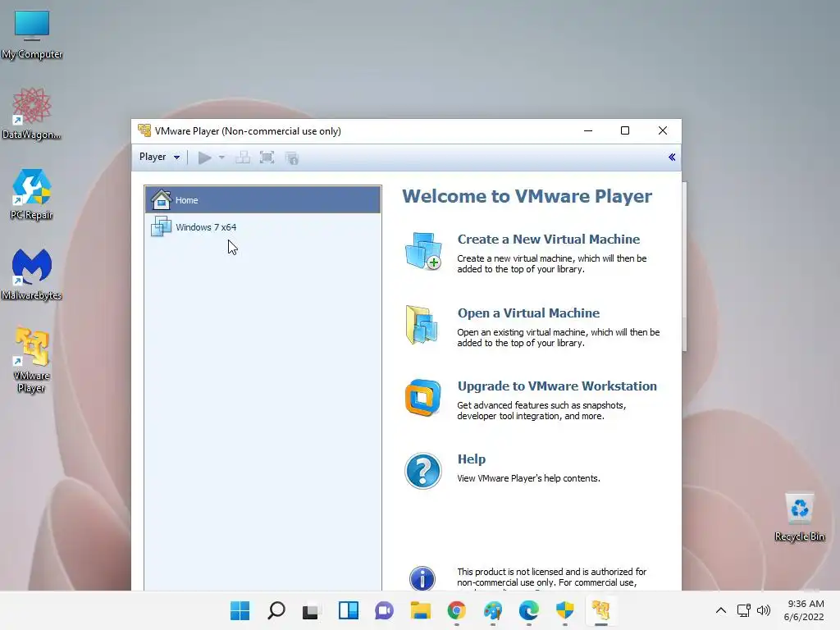Click the volume speaker tray icon
This screenshot has width=840, height=630.
coord(764,610)
